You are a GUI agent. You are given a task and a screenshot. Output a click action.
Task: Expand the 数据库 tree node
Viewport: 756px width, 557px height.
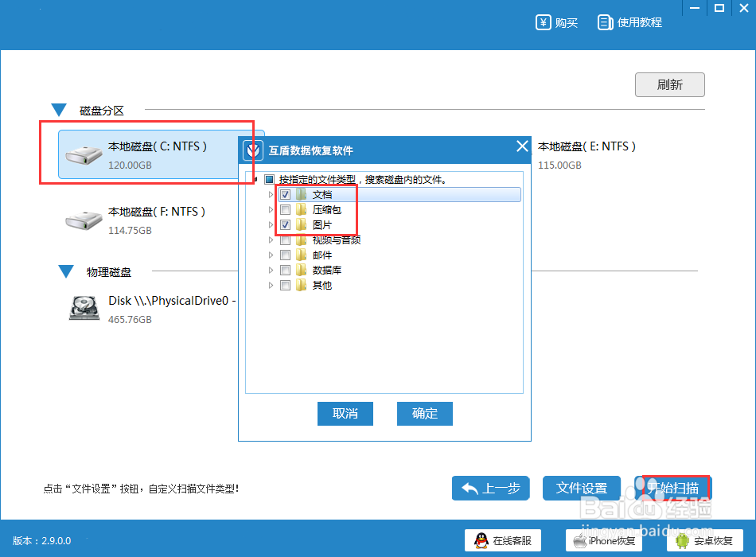[271, 270]
